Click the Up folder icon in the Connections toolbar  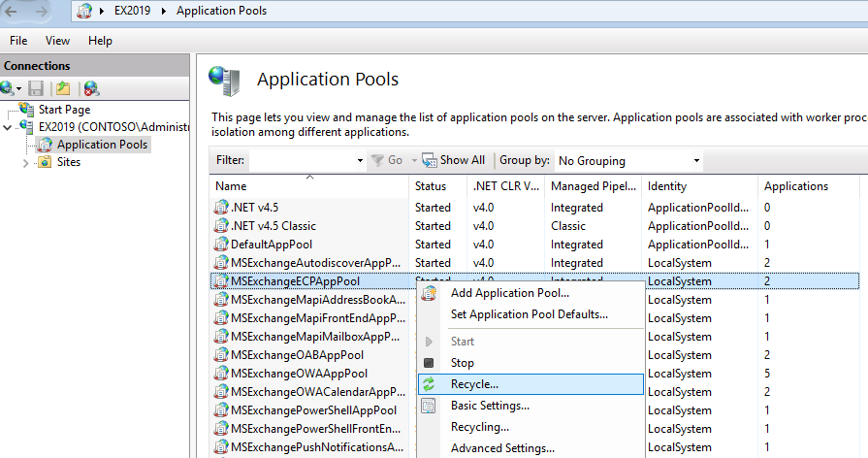click(x=63, y=88)
